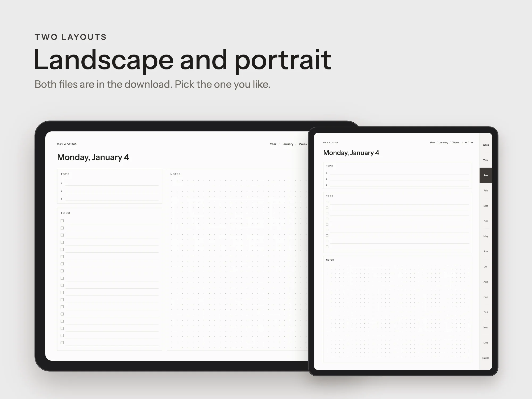Go to previous day with left arrow

click(466, 143)
